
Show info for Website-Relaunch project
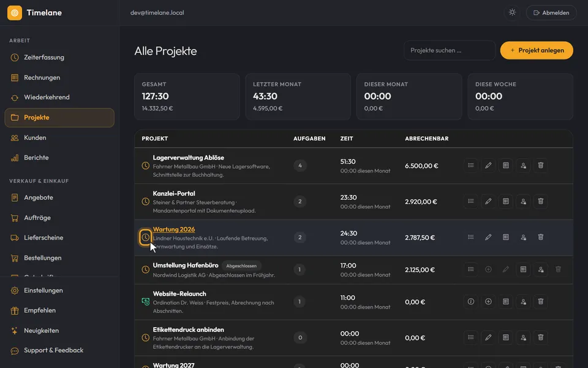(470, 302)
